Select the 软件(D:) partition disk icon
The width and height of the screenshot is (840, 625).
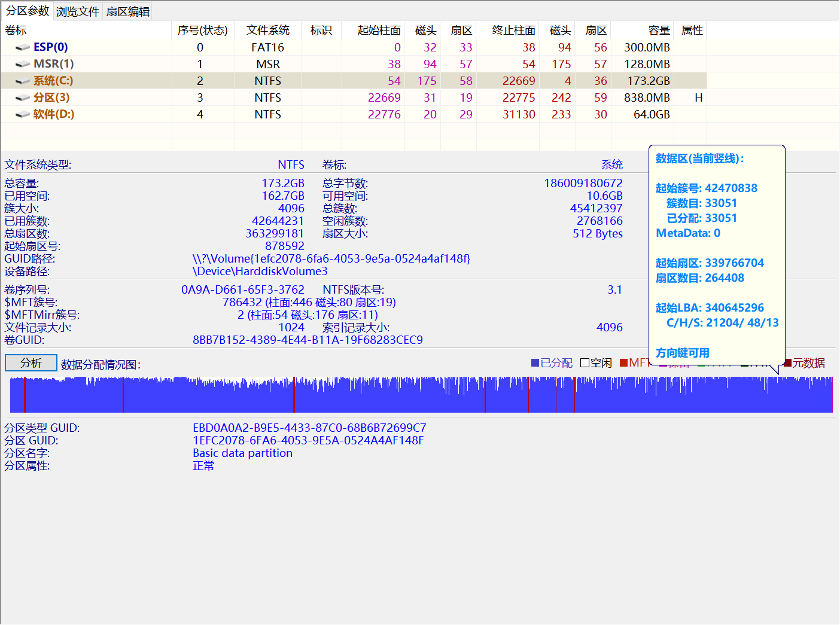[22, 114]
